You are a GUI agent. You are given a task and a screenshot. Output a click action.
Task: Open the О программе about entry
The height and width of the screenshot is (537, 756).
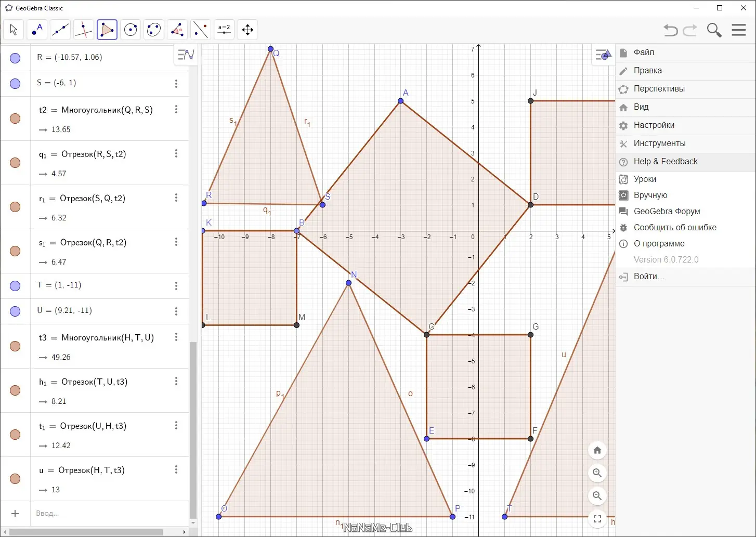[x=685, y=244]
